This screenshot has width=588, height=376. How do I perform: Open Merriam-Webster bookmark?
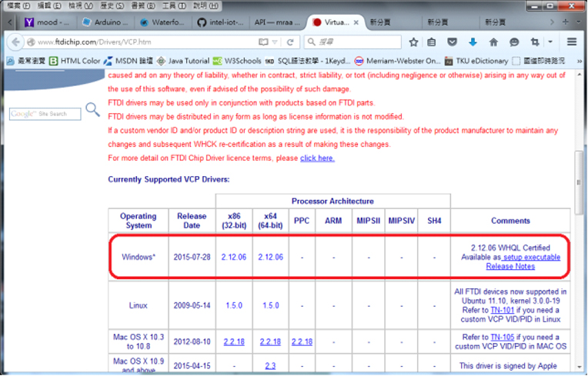pyautogui.click(x=398, y=61)
